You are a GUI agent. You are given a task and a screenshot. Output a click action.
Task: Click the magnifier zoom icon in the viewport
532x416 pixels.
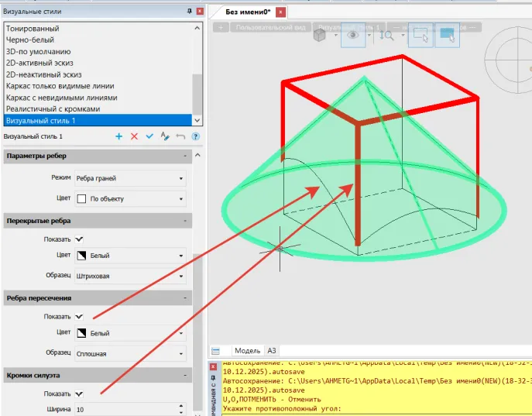click(387, 35)
